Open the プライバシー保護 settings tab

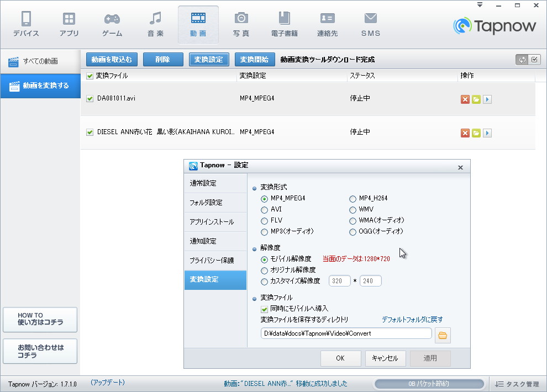[215, 261]
